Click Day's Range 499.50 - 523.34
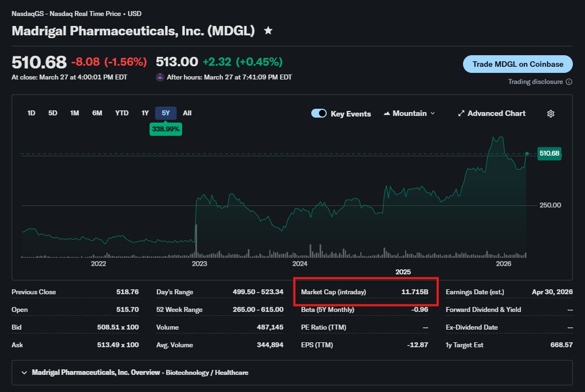 (258, 292)
